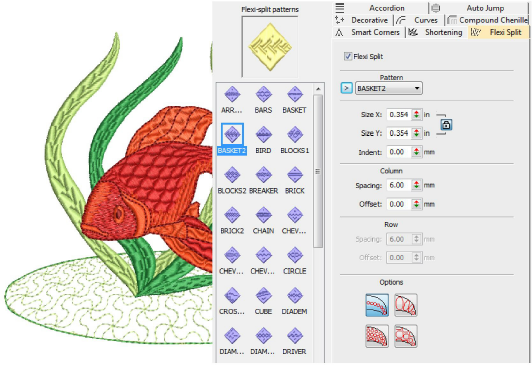Viewport: 532px width, 367px height.
Task: Select the BIRD flexi-split pattern icon
Action: click(263, 134)
